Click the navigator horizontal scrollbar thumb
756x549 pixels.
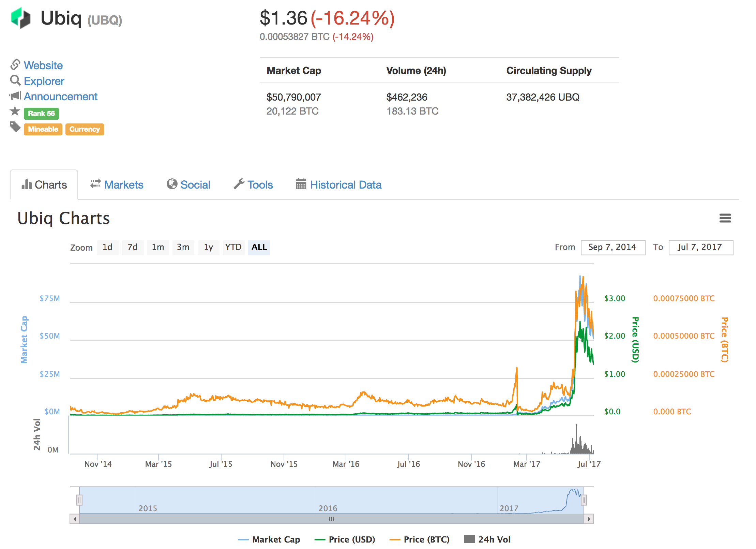(x=332, y=519)
